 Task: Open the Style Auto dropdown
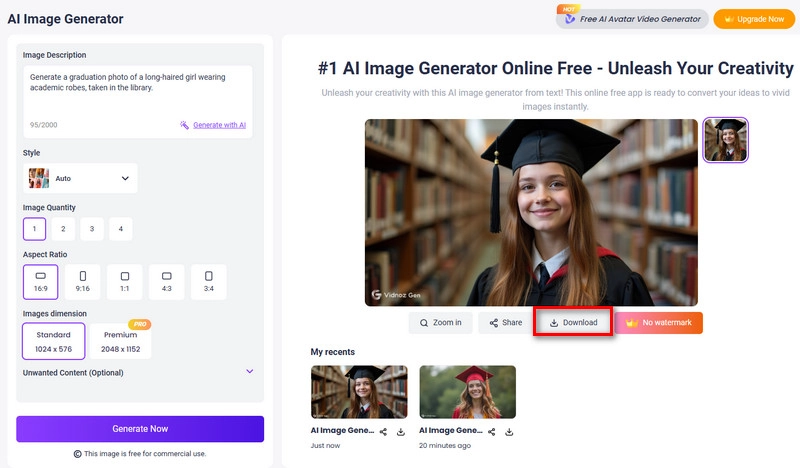click(80, 178)
